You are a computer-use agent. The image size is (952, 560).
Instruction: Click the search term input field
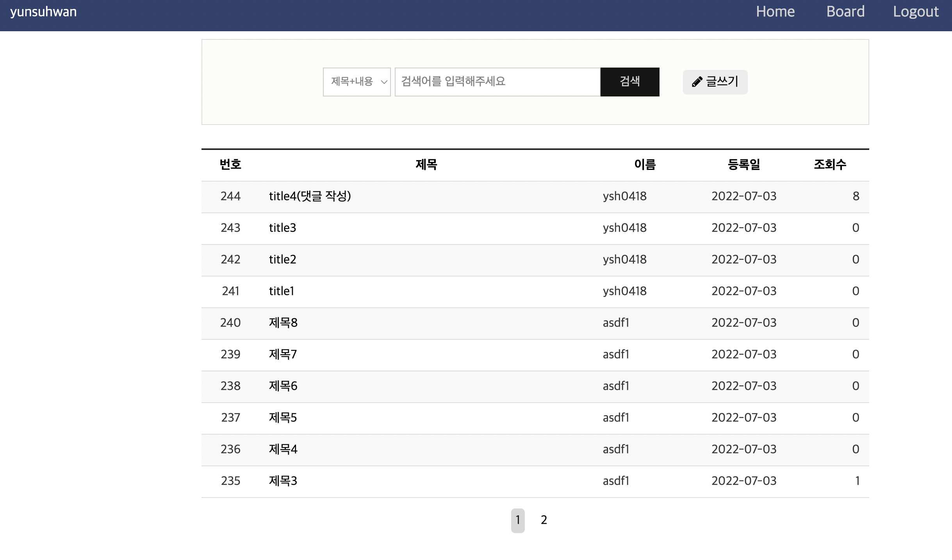click(496, 82)
